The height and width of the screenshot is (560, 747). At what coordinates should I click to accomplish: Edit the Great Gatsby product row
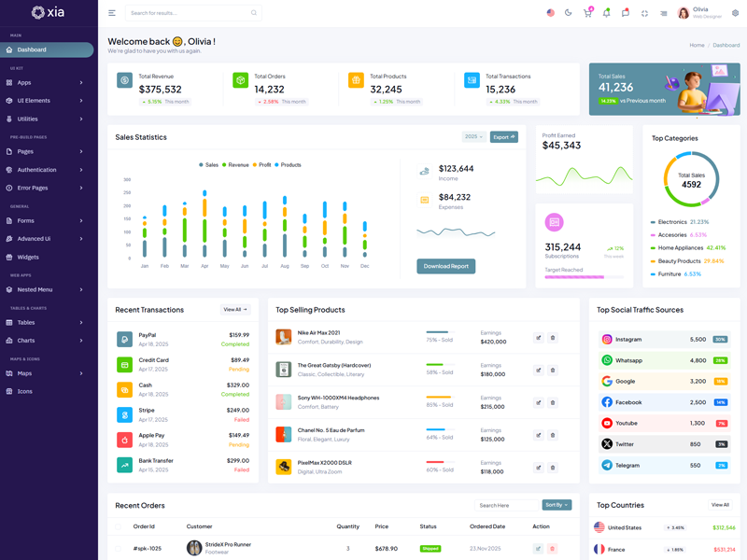pyautogui.click(x=538, y=371)
